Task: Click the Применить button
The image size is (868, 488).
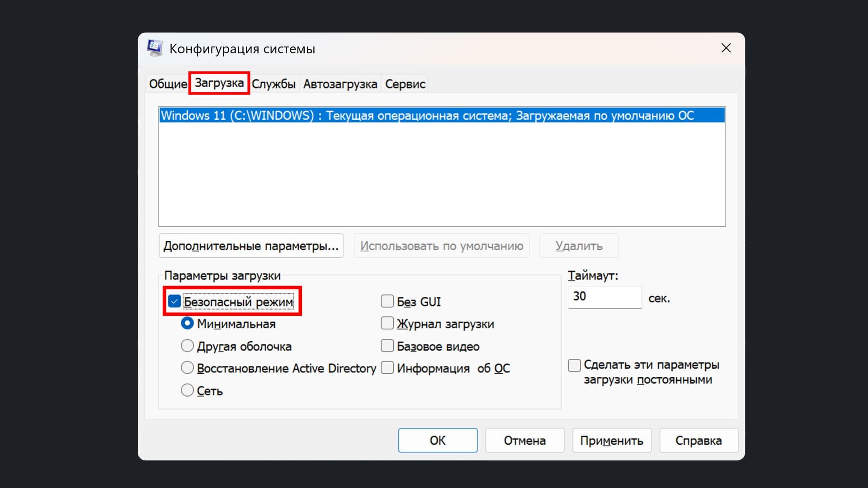Action: pos(612,440)
